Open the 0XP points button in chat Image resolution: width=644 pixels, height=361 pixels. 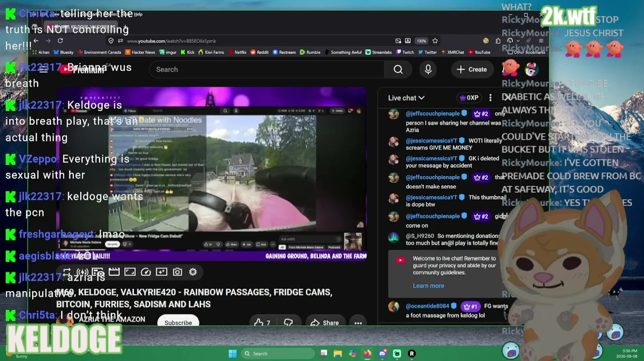[469, 98]
